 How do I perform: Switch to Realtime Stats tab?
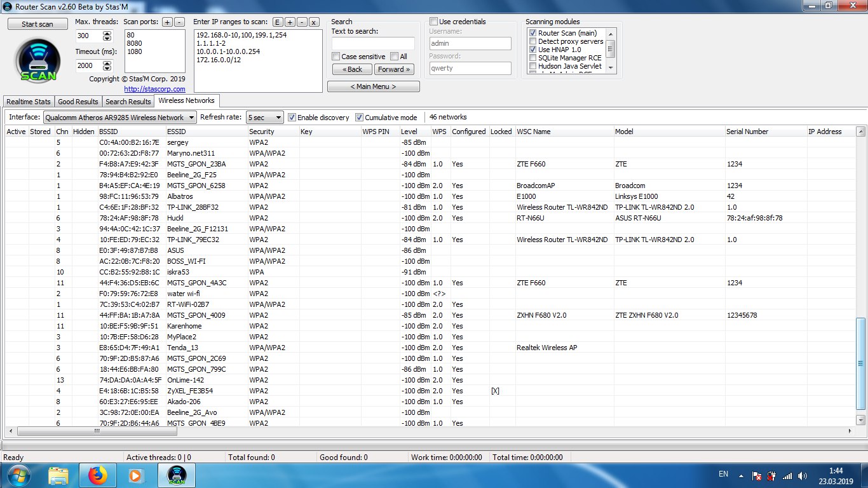[x=28, y=102]
